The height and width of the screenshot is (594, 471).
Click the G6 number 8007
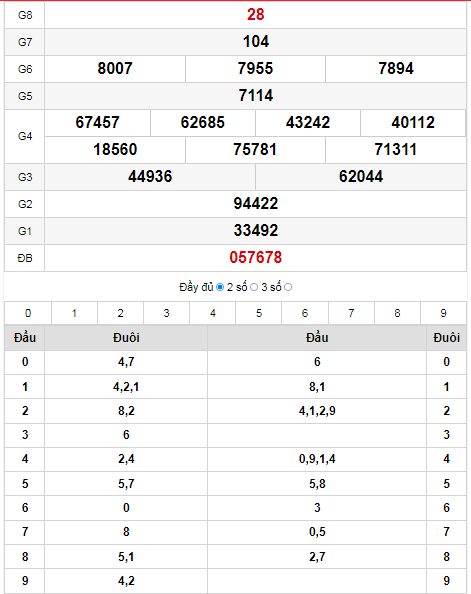tap(115, 69)
